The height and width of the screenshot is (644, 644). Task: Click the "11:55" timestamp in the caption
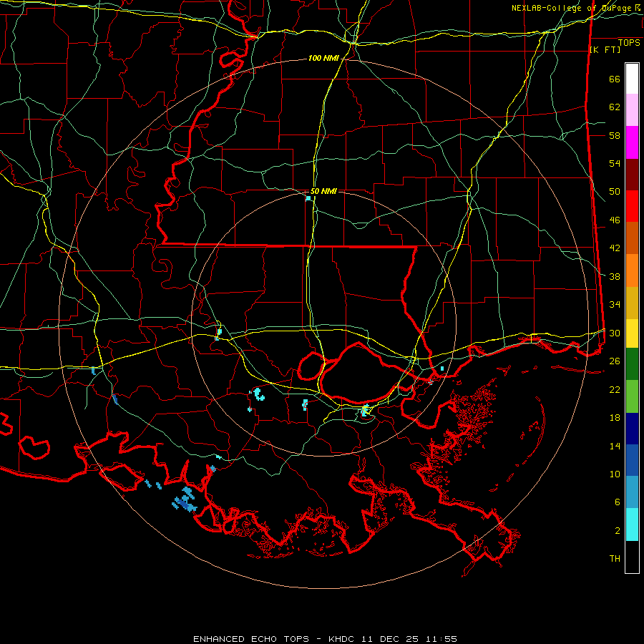[x=441, y=639]
